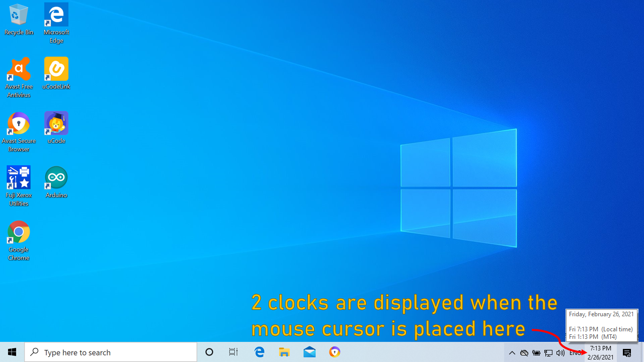Open Task View
The image size is (644, 362).
(x=233, y=352)
